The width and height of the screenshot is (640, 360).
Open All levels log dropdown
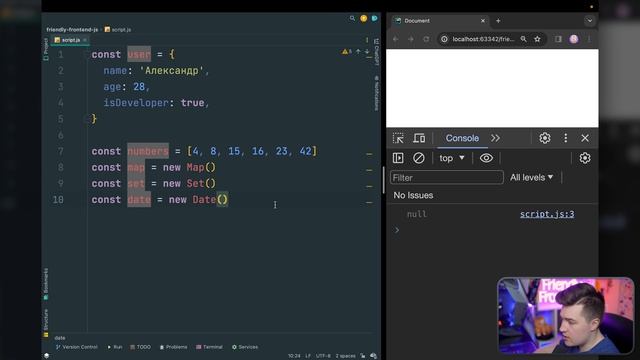point(531,178)
